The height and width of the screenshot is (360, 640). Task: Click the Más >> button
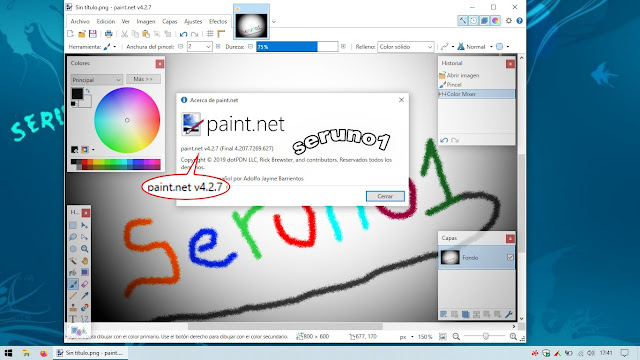[143, 79]
